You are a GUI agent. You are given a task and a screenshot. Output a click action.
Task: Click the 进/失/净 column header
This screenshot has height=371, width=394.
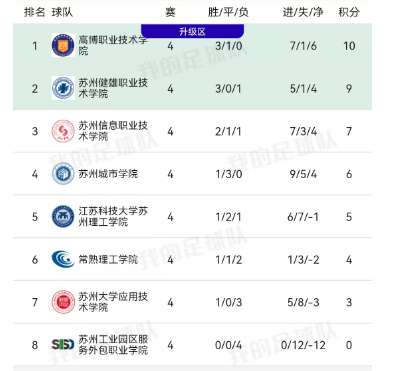tap(303, 12)
